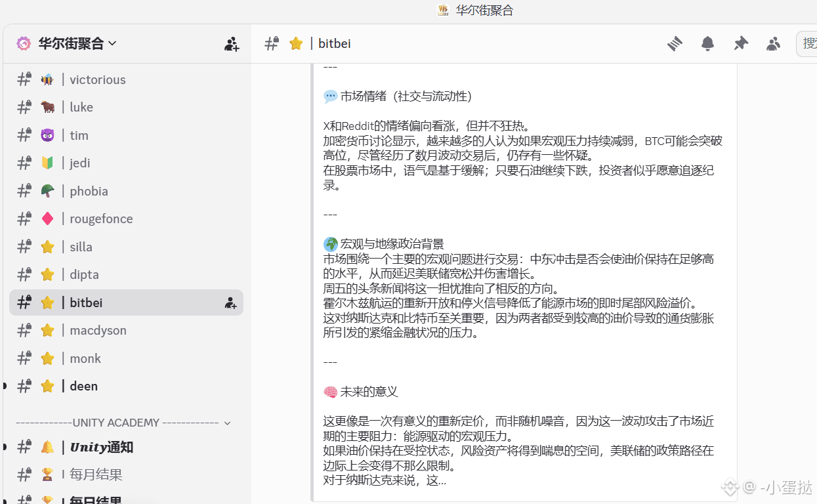Open the 每月结果 channel

pos(126,474)
